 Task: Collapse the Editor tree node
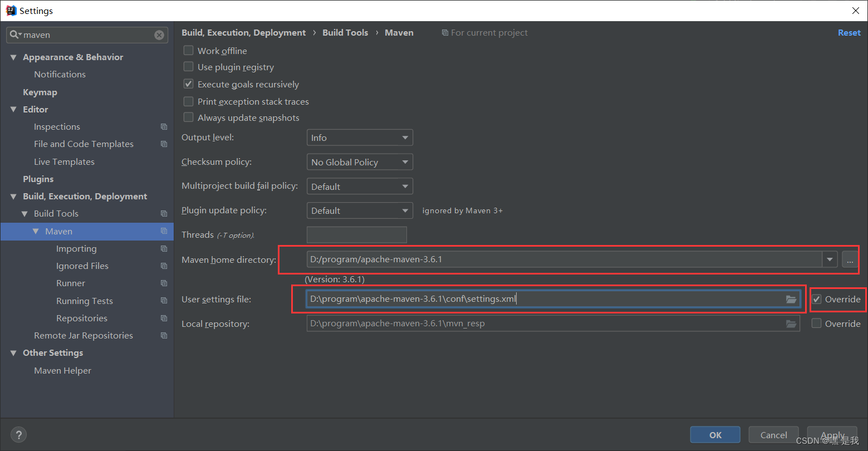pyautogui.click(x=13, y=110)
